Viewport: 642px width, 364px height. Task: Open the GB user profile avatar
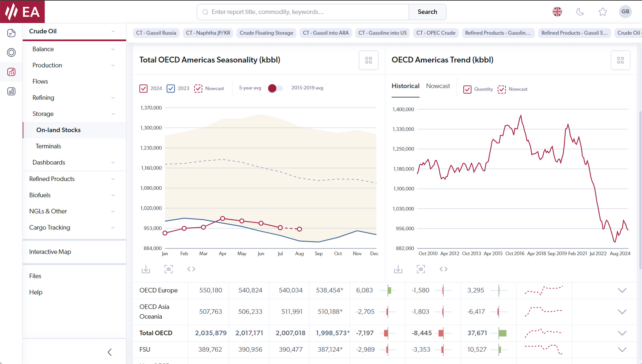pos(625,12)
